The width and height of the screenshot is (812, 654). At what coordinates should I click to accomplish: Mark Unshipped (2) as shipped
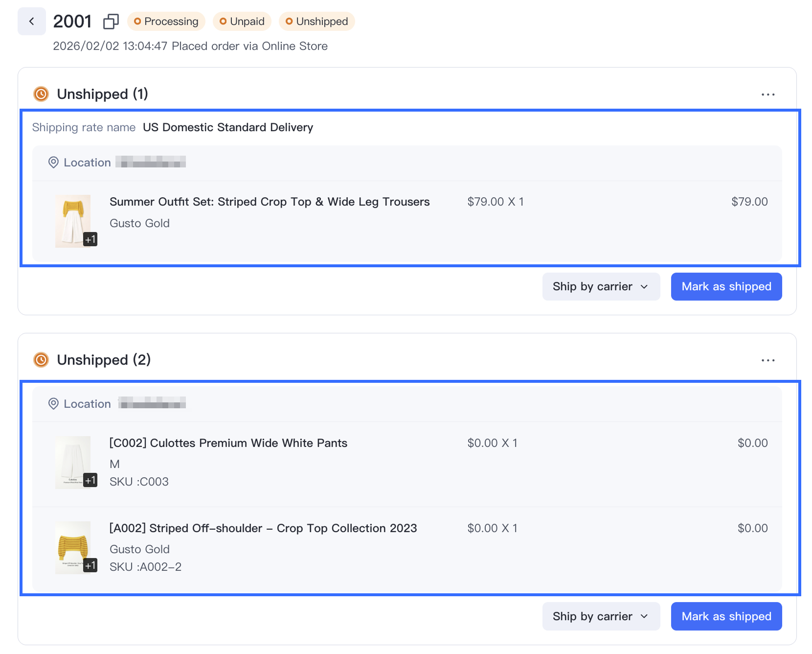click(726, 616)
